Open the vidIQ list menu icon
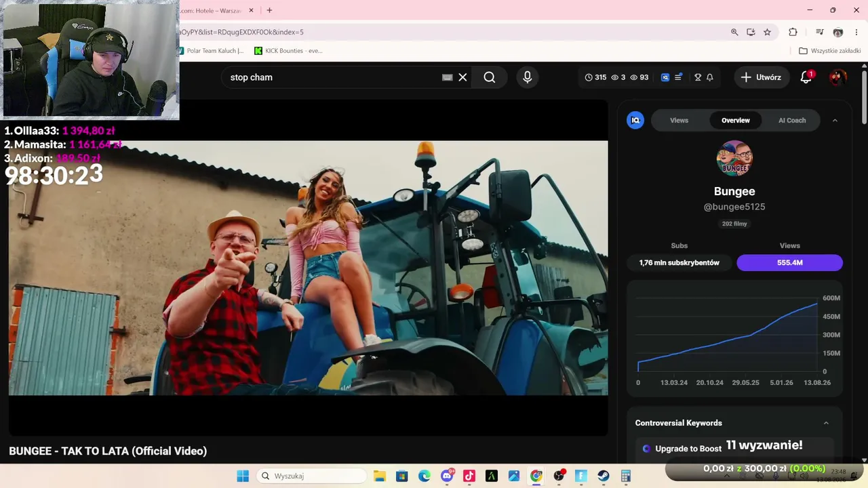 click(x=677, y=77)
